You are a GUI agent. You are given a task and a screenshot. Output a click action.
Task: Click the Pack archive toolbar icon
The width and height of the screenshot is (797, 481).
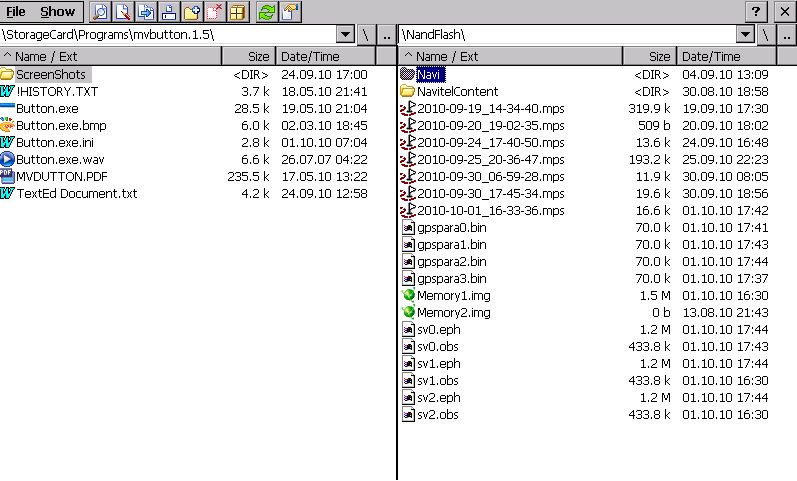coord(237,12)
